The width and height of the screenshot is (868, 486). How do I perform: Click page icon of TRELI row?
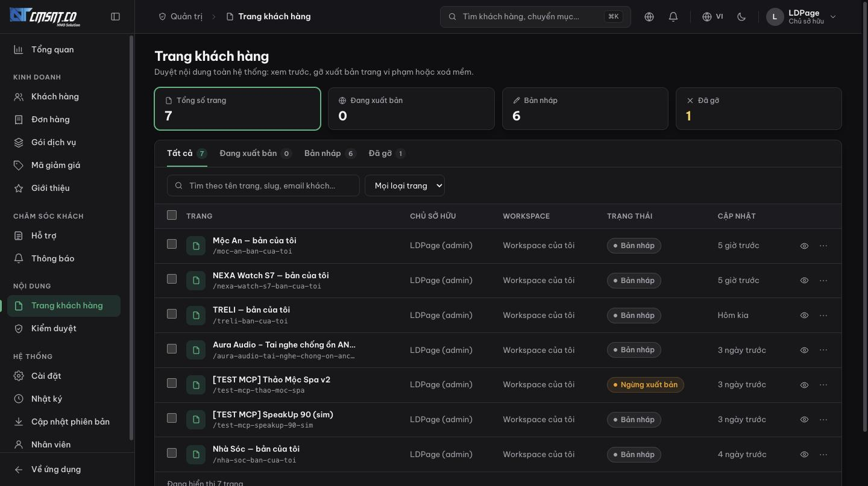click(196, 316)
